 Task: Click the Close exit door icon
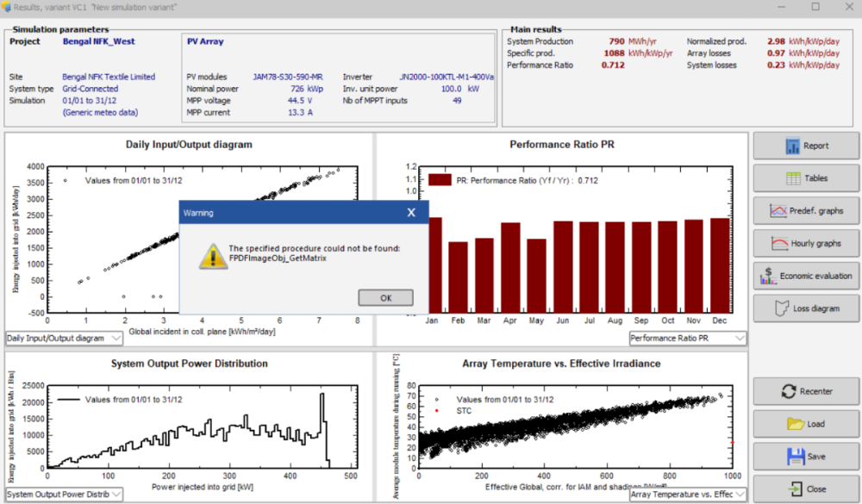point(793,488)
